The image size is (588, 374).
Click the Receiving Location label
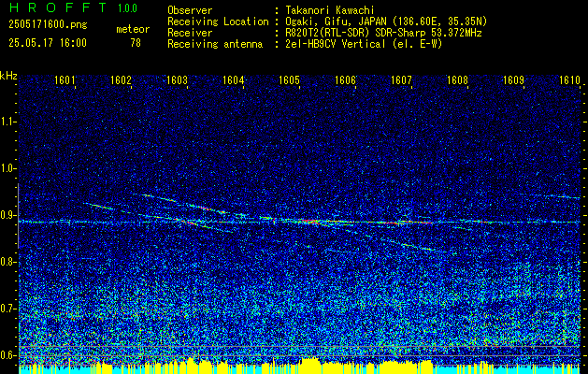pos(218,22)
